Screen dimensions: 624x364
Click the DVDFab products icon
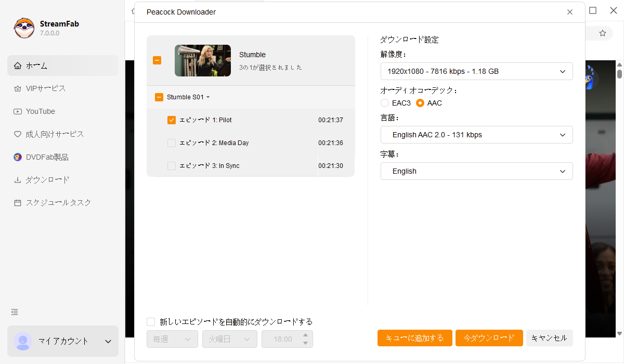pos(18,157)
